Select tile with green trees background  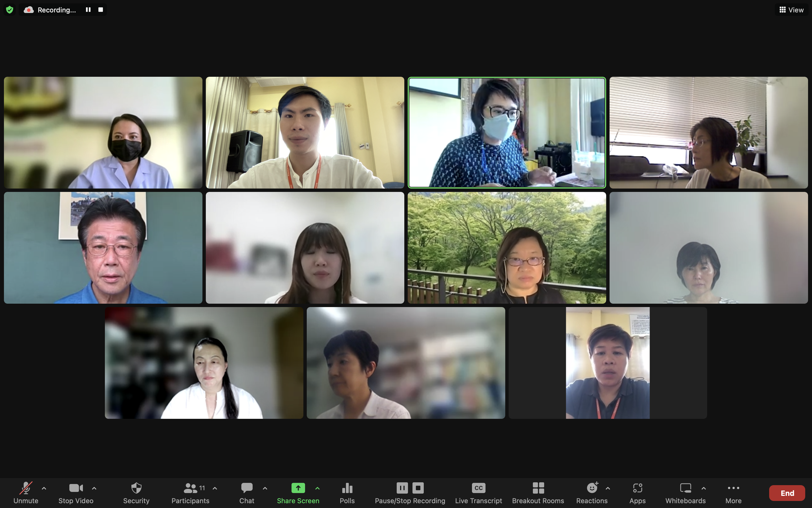click(x=507, y=248)
